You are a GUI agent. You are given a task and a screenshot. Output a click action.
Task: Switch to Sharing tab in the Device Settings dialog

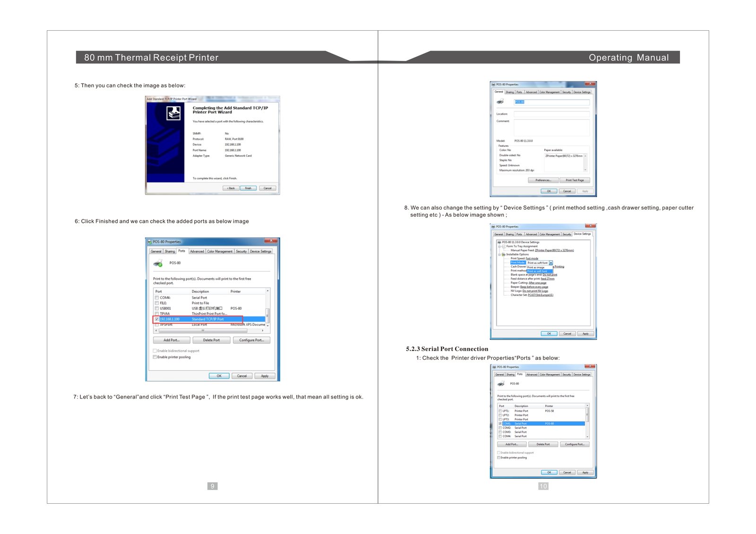pyautogui.click(x=509, y=234)
